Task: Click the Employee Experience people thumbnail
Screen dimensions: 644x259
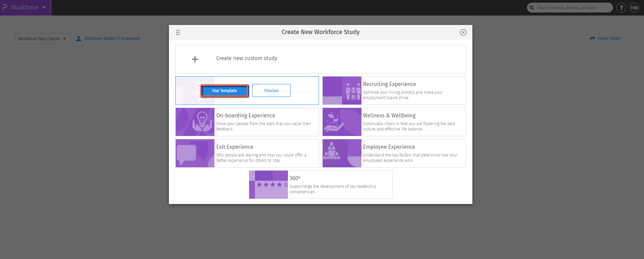Action: pos(342,153)
